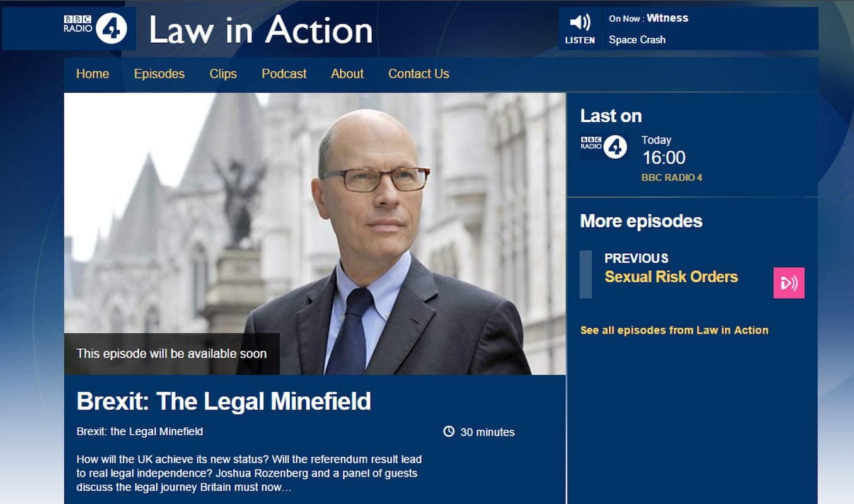Screen dimensions: 854x504
Task: Click the Joshua Rozenberg episode image
Action: point(314,234)
